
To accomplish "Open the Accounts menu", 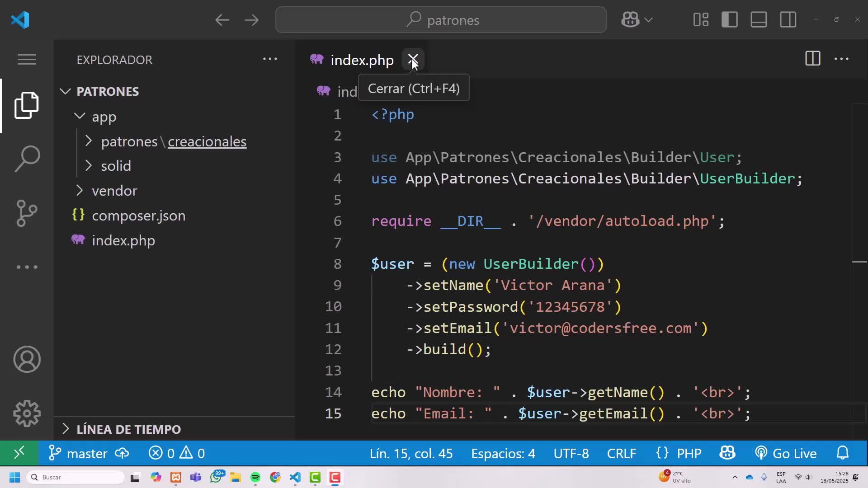I will pos(27,359).
